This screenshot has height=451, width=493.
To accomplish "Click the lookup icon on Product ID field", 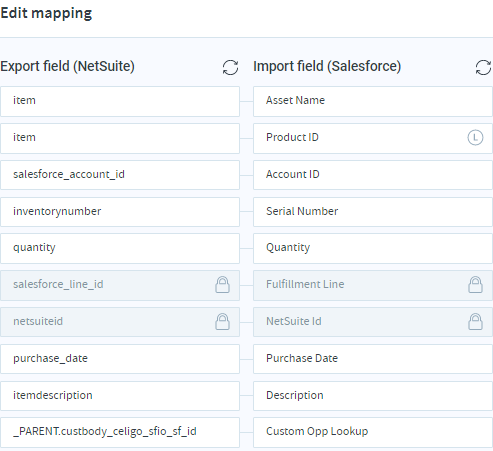I will 475,137.
